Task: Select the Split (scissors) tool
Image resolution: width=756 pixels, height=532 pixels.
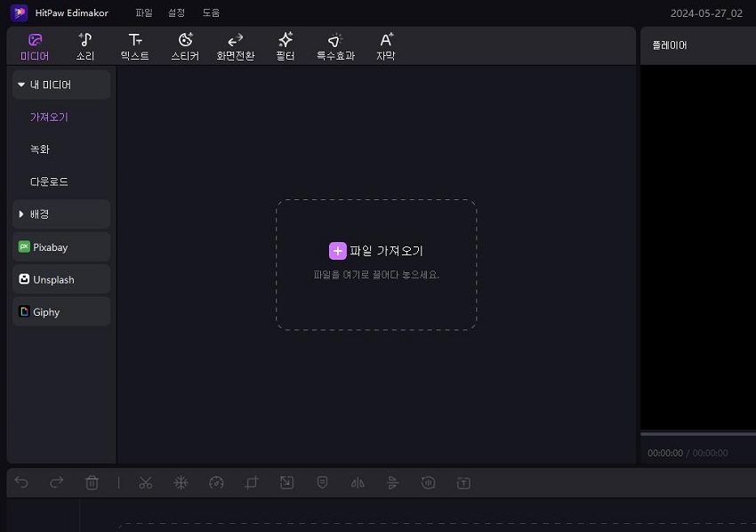Action: pyautogui.click(x=146, y=482)
